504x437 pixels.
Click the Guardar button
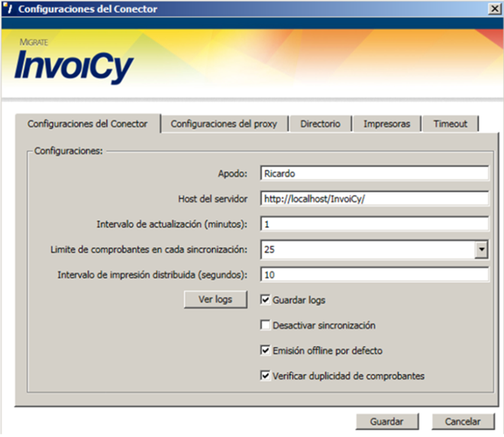click(387, 422)
